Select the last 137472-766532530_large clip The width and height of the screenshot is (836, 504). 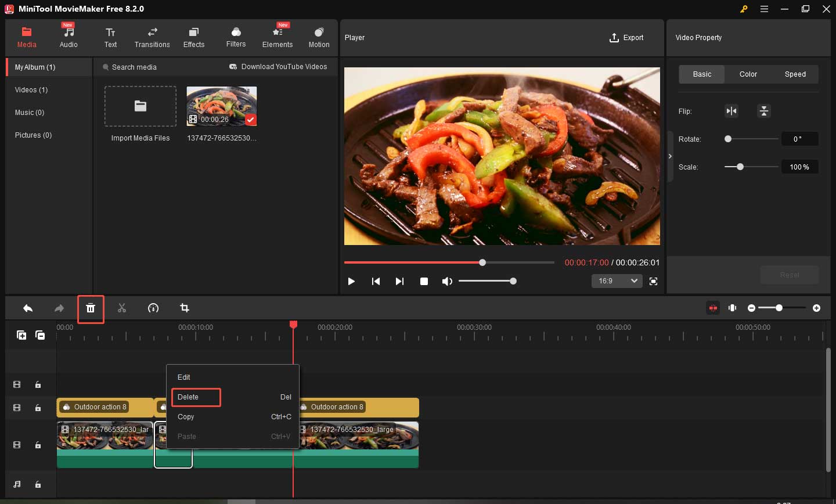point(356,445)
